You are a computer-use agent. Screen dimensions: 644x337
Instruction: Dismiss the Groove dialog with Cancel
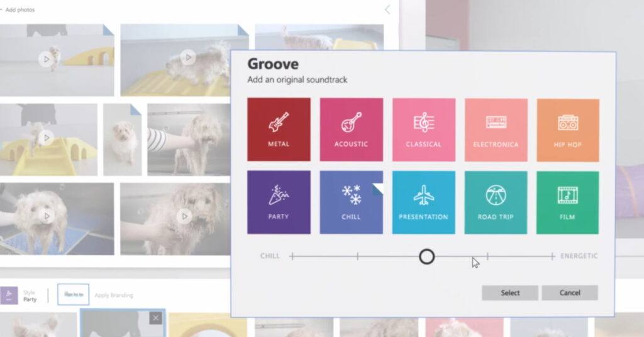point(570,292)
